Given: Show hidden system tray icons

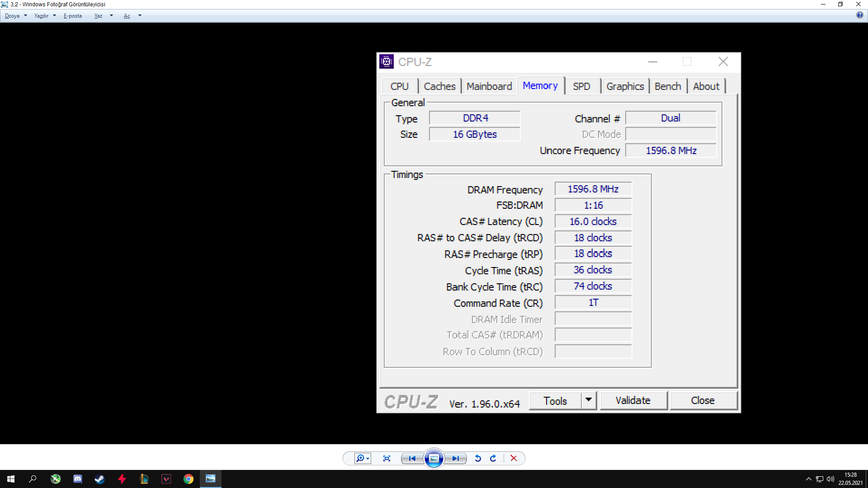Looking at the screenshot, I should pyautogui.click(x=808, y=479).
